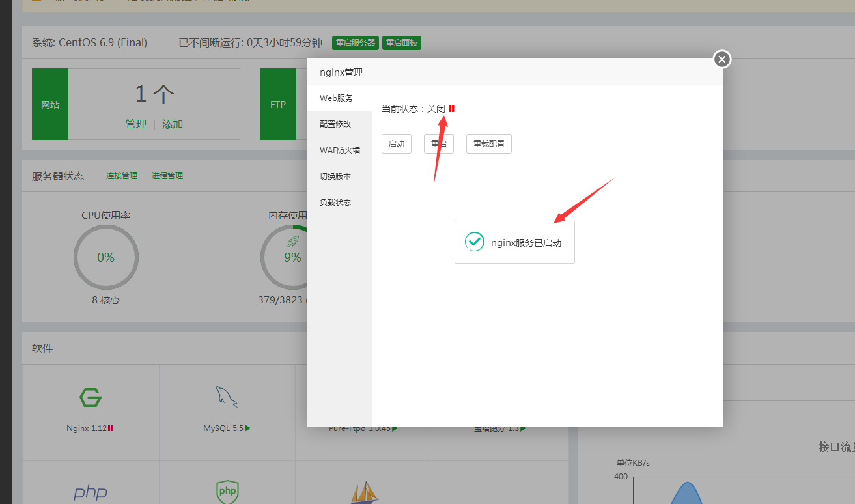Viewport: 855px width, 504px height.
Task: Switch to WAF防火墙 tab
Action: click(x=339, y=150)
